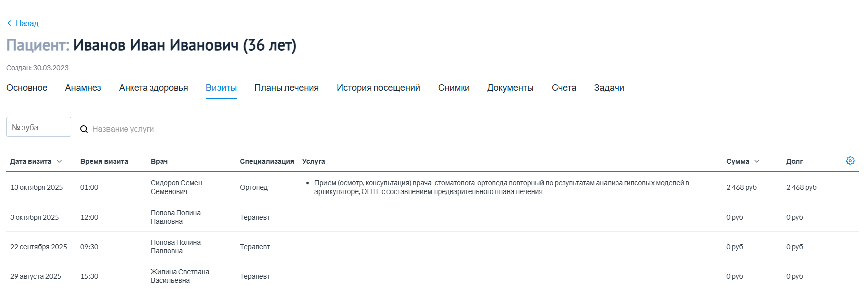Image resolution: width=868 pixels, height=289 pixels.
Task: Click the ortopedist consultation service description
Action: click(x=502, y=187)
